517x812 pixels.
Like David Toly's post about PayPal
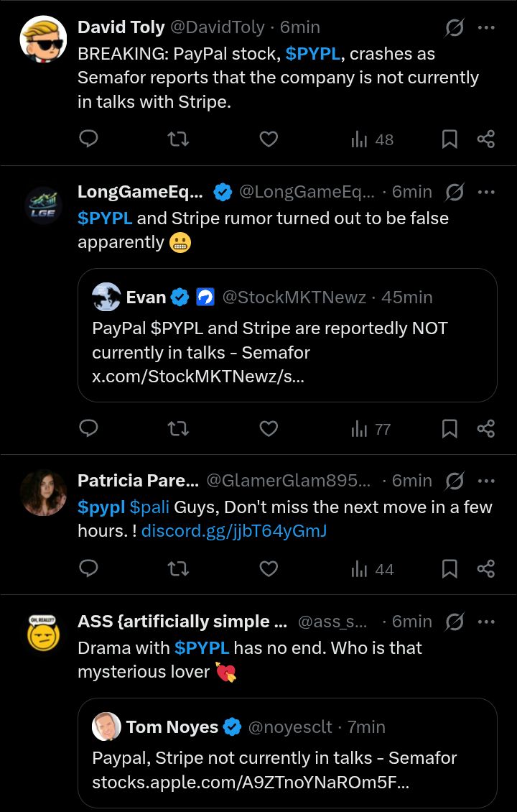tap(269, 139)
